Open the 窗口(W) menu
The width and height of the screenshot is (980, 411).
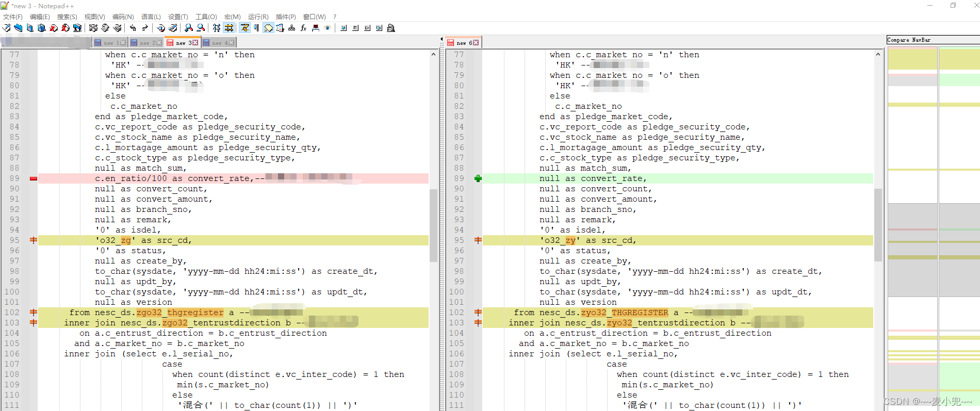[315, 17]
